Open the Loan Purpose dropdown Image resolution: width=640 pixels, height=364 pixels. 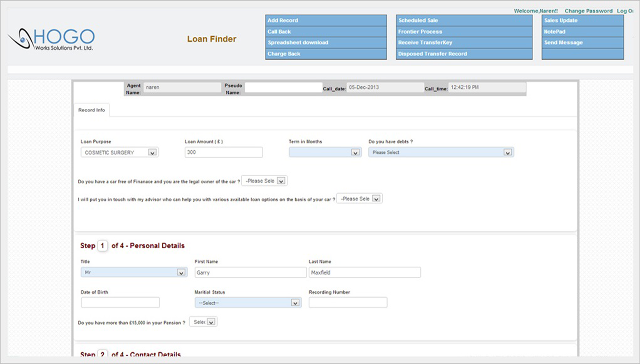tap(120, 153)
